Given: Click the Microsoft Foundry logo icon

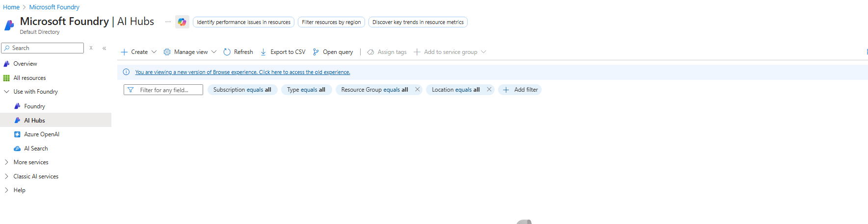Looking at the screenshot, I should point(9,25).
